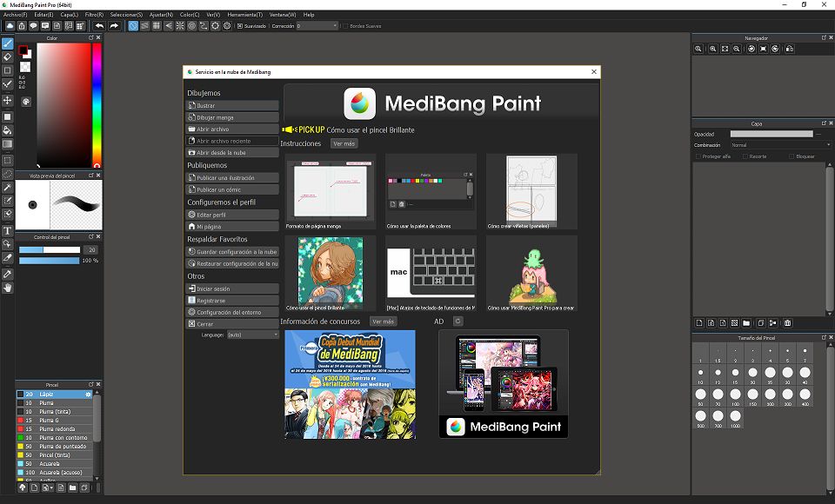Viewport: 835px width, 504px height.
Task: Select the Move tool
Action: pyautogui.click(x=8, y=100)
